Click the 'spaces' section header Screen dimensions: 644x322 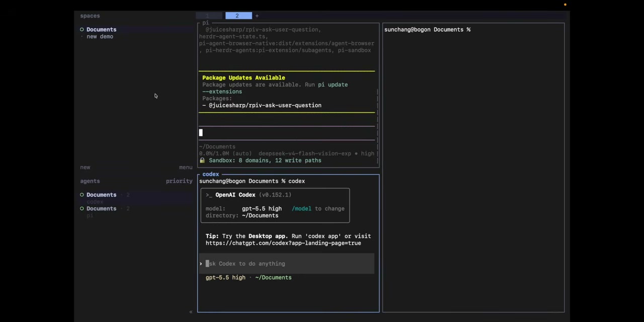[x=90, y=16]
